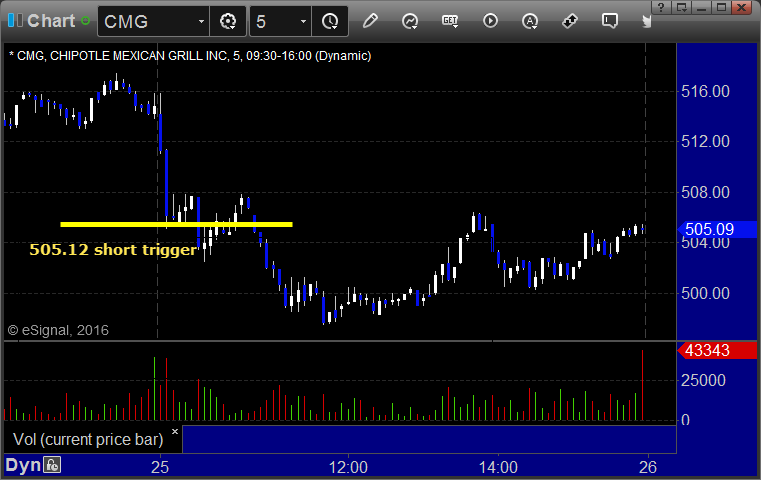The image size is (761, 480).
Task: Maximize the chart window
Action: click(722, 7)
